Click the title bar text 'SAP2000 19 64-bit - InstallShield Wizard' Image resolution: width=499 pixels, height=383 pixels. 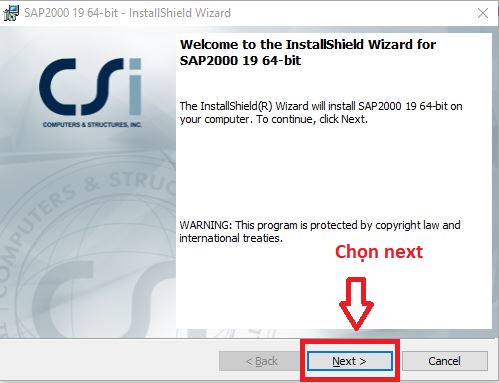[127, 13]
